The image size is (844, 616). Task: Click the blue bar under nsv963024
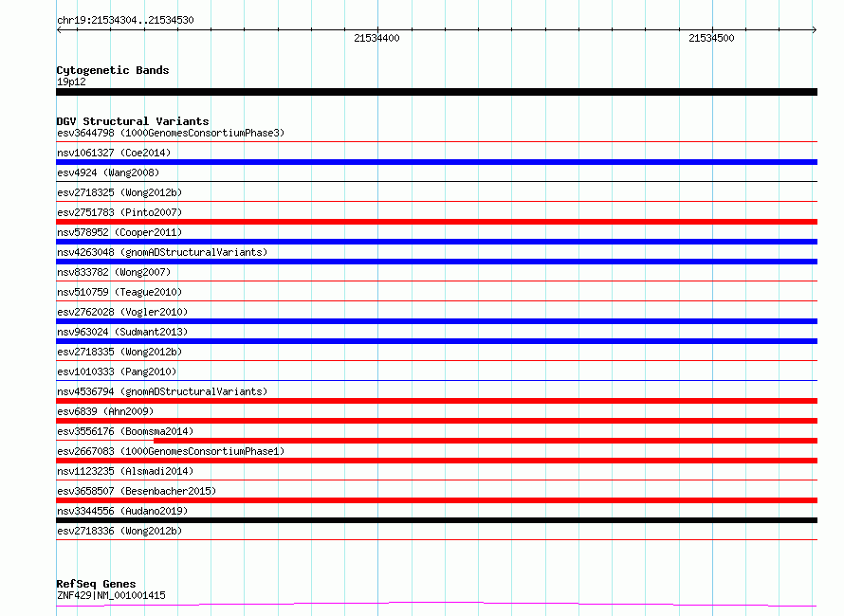tap(436, 341)
